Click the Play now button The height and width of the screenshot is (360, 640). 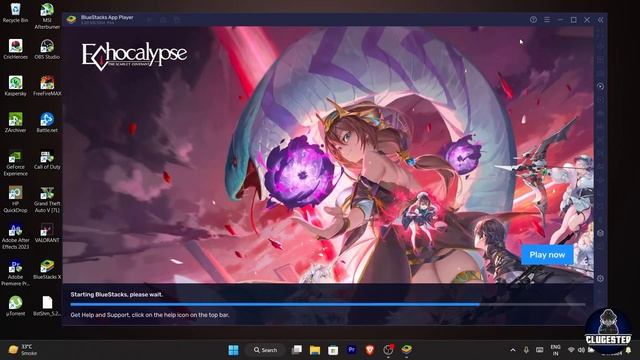[x=547, y=255]
